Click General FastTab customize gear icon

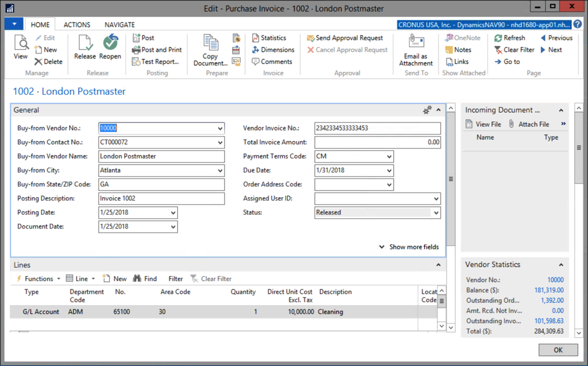(x=427, y=110)
